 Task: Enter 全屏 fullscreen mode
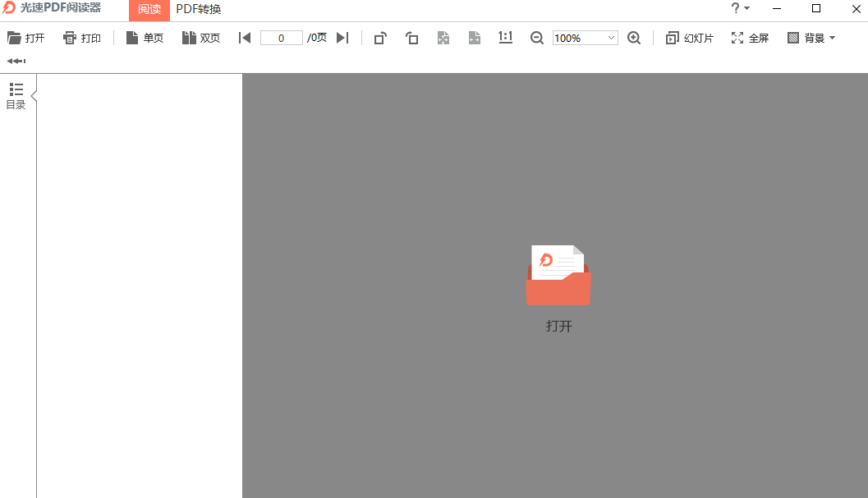750,38
